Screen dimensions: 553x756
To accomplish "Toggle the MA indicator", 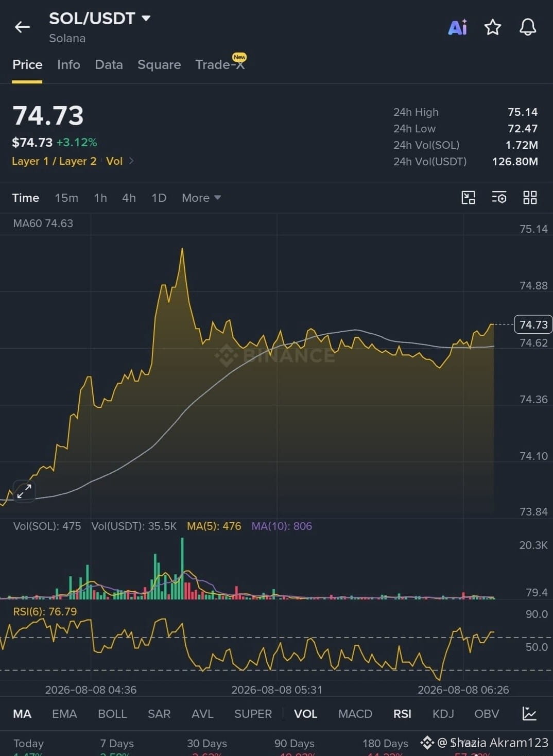I will [x=22, y=714].
